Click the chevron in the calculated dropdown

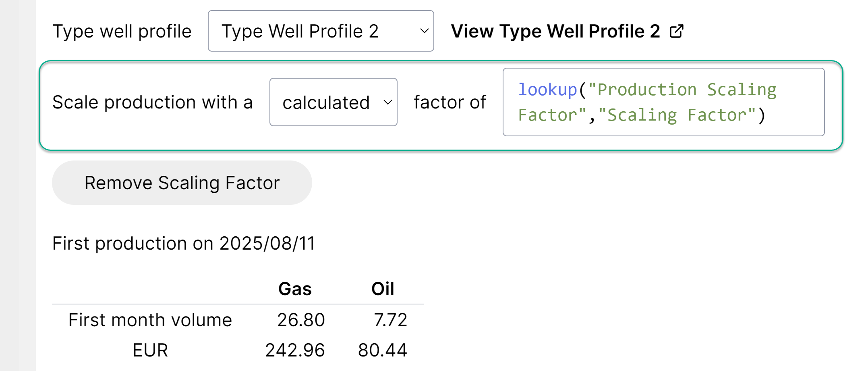pyautogui.click(x=387, y=102)
